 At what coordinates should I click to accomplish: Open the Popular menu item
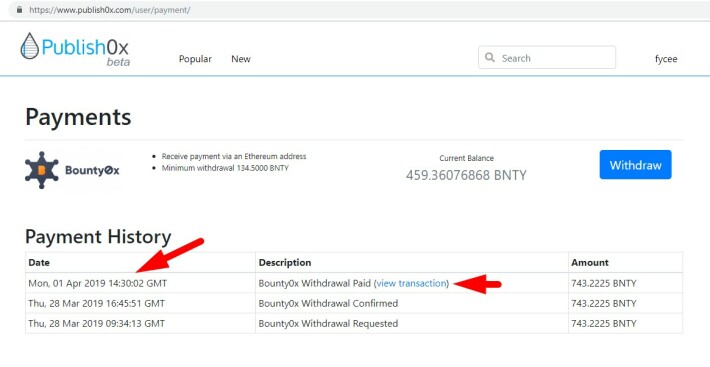click(195, 59)
